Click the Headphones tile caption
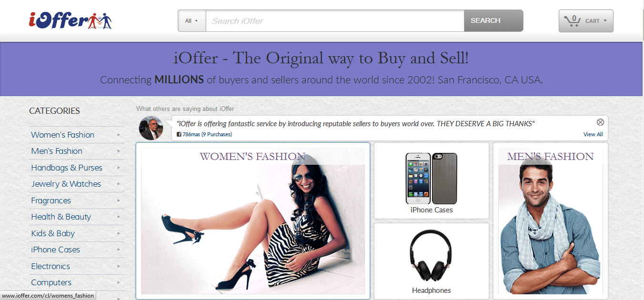 pyautogui.click(x=432, y=290)
